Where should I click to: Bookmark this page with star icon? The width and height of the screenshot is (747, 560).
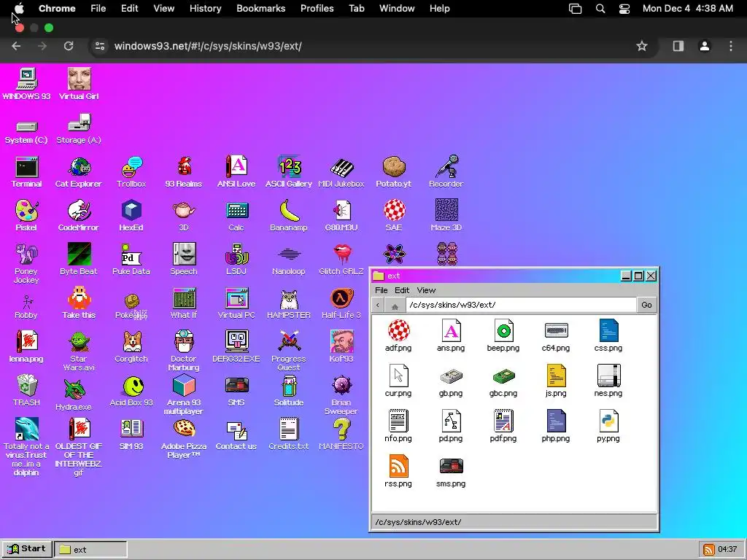[642, 46]
